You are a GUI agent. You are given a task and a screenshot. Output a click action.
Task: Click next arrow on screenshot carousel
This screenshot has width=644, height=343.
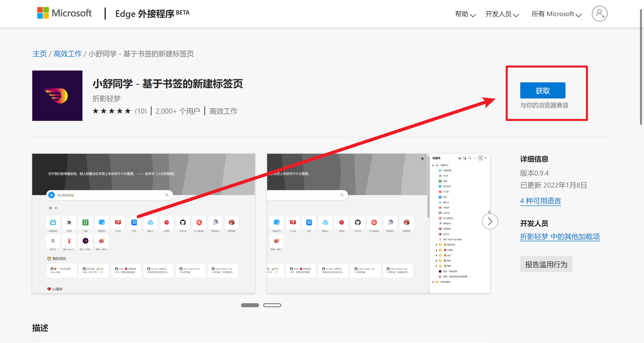[x=490, y=221]
